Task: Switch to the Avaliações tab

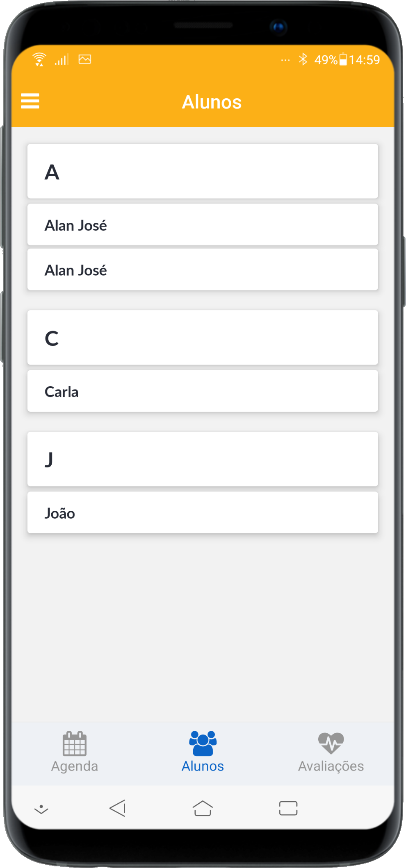Action: coord(331,766)
